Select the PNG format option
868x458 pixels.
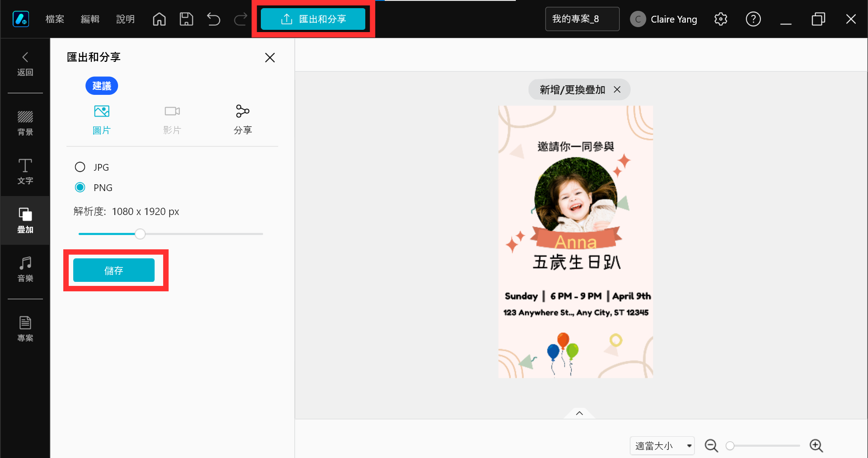point(80,187)
